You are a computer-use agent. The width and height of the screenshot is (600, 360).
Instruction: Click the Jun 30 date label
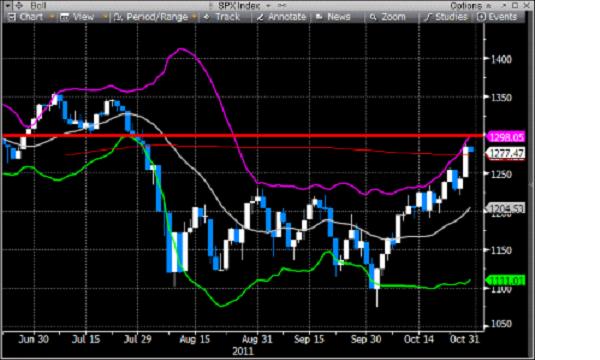coord(34,339)
